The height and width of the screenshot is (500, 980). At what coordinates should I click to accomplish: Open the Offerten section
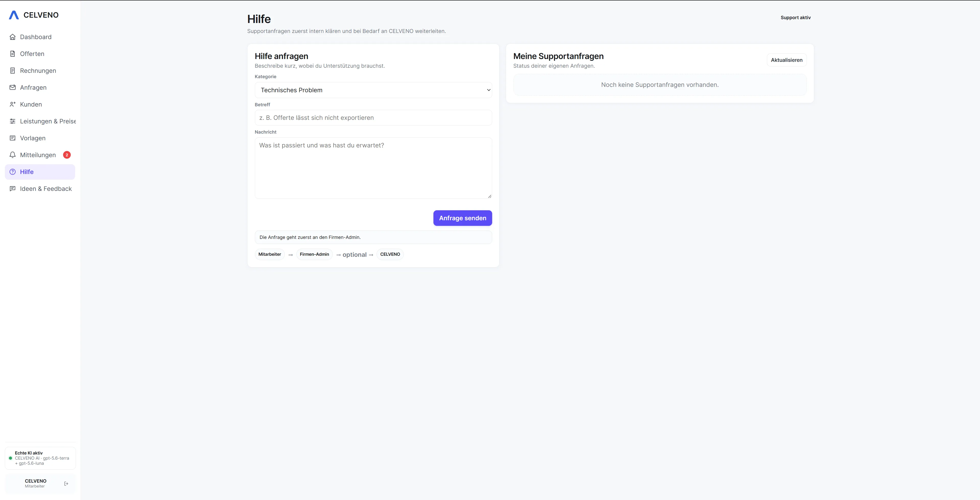[x=40, y=54]
